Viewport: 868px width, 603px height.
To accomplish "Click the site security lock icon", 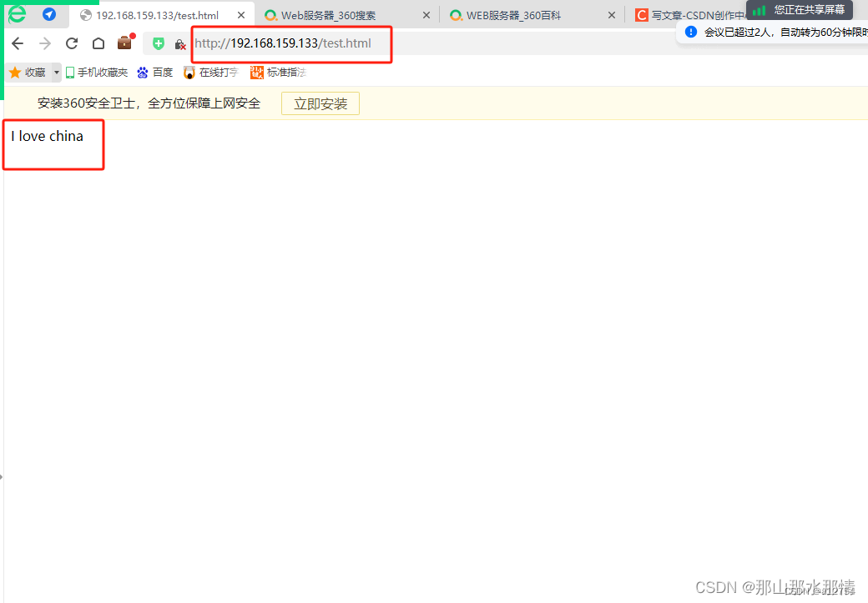I will (x=180, y=43).
